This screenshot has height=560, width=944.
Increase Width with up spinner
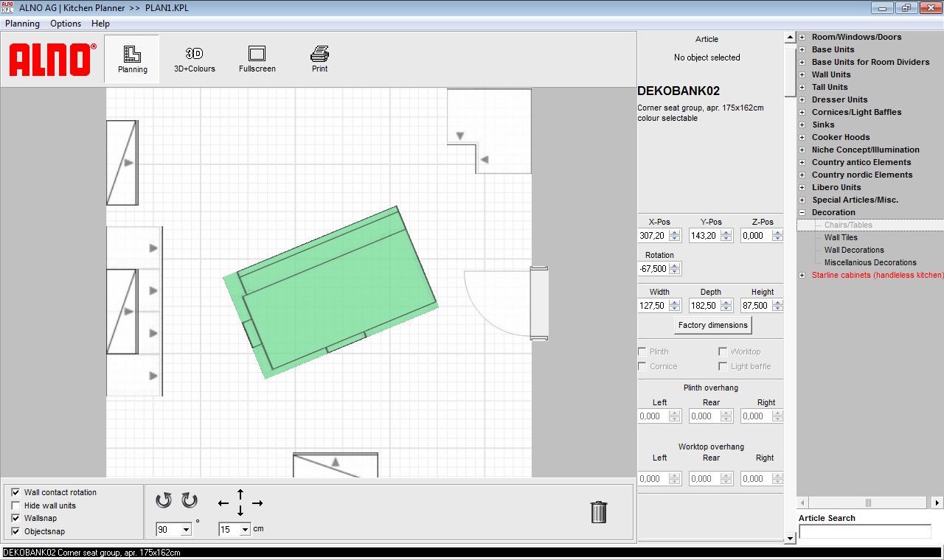point(675,302)
